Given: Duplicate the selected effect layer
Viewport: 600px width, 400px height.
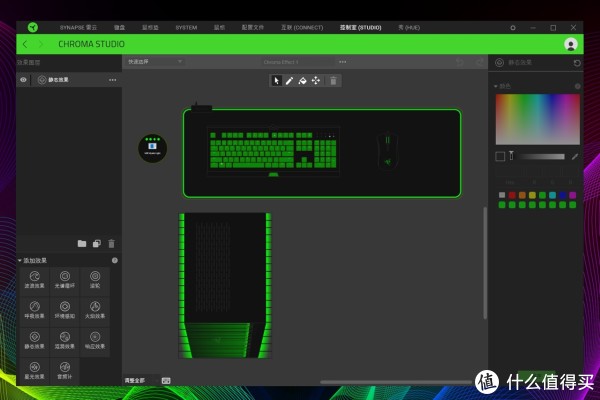Looking at the screenshot, I should pos(97,243).
